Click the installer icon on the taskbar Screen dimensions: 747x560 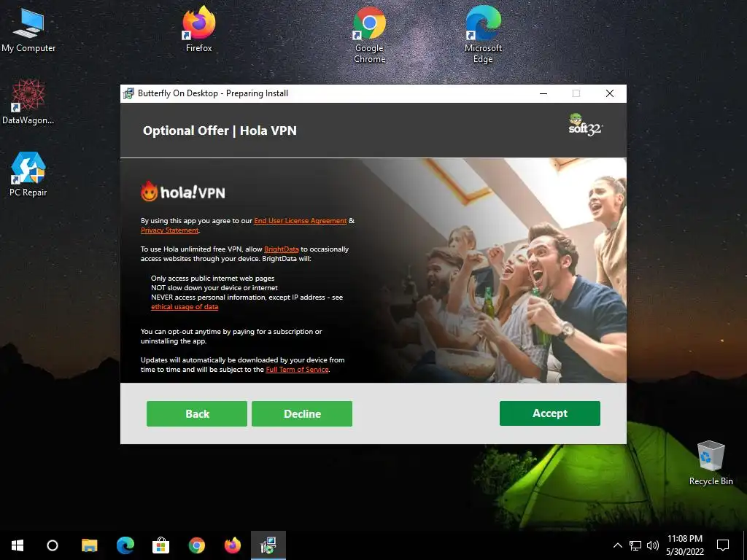pyautogui.click(x=268, y=545)
